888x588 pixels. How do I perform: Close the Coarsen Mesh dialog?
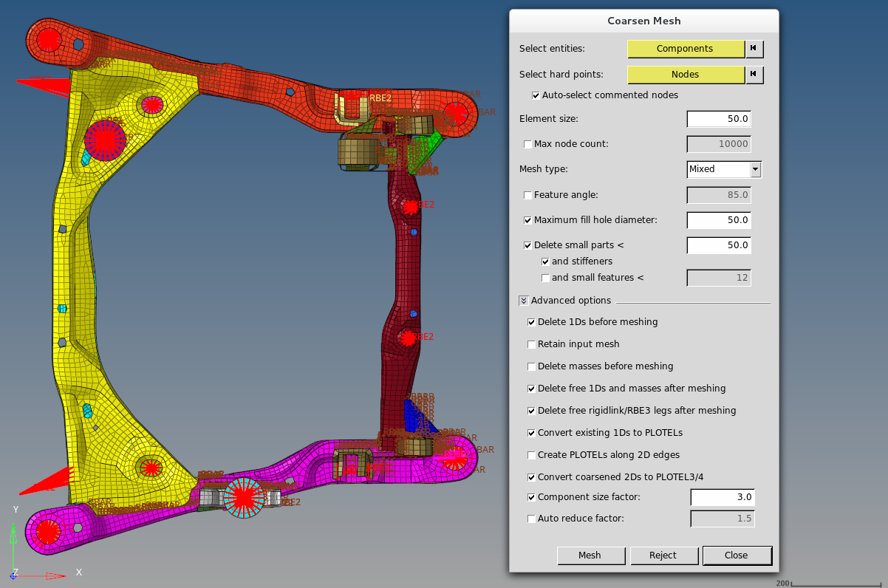[736, 555]
